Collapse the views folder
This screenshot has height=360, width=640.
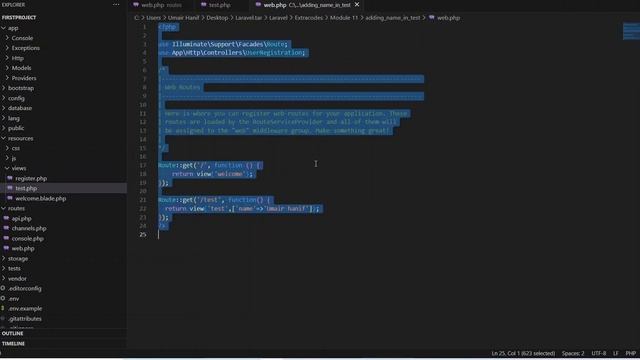click(x=18, y=168)
